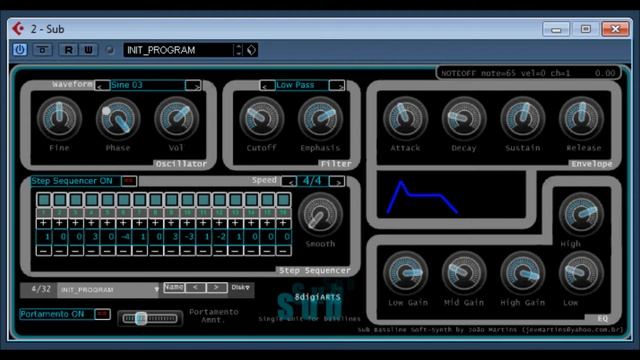Click the Cutoff knob in Filter

[x=261, y=119]
